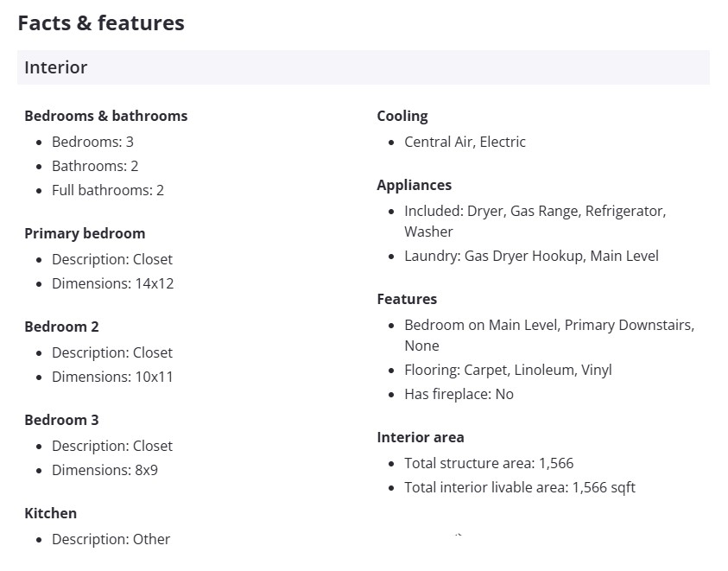The height and width of the screenshot is (571, 728).
Task: Click the Bedrooms: 3 entry
Action: pyautogui.click(x=92, y=142)
